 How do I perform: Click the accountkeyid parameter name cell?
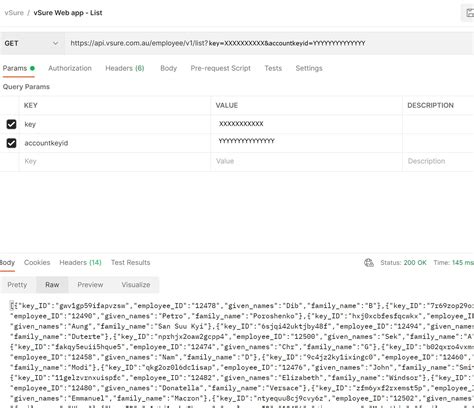point(115,143)
